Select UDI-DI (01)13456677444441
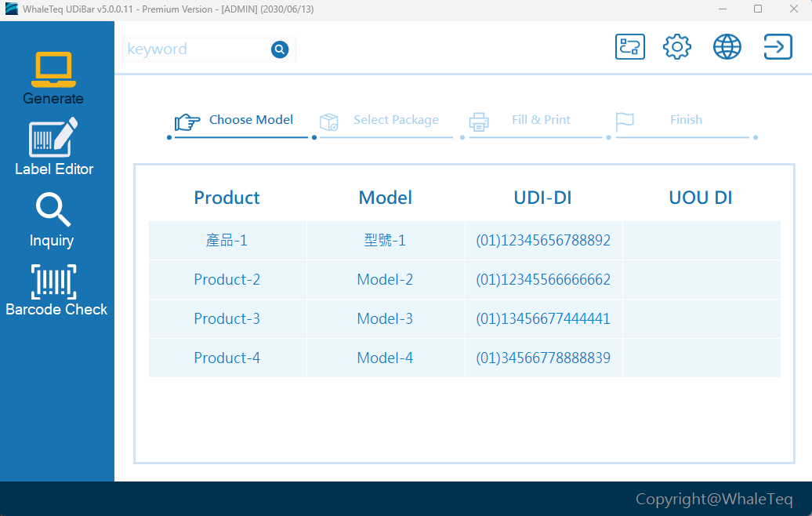 [544, 318]
